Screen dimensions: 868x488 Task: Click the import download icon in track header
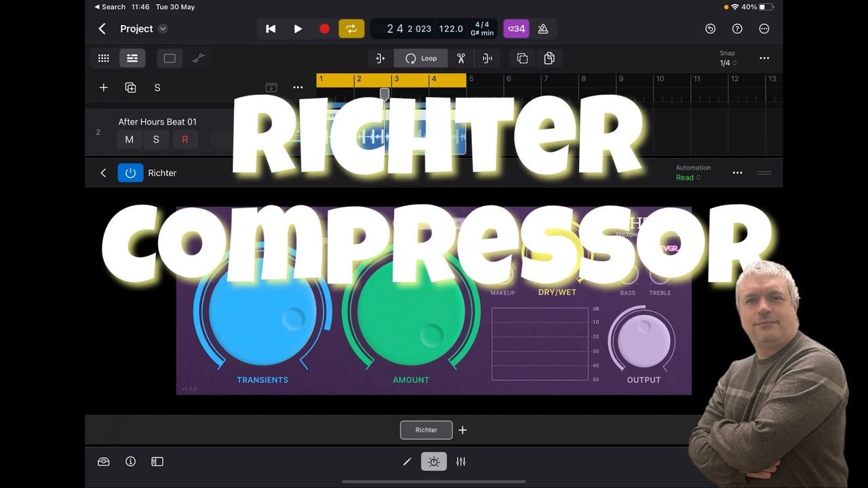click(x=271, y=87)
